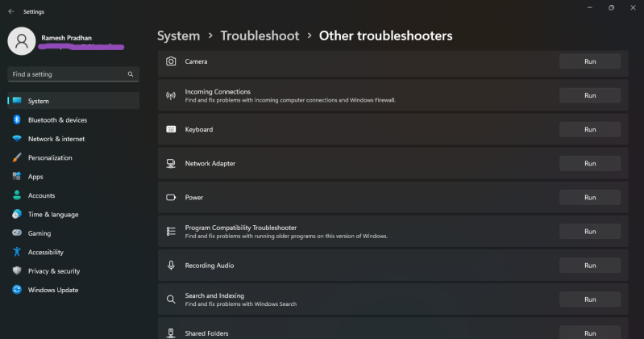
Task: Click the Camera row label
Action: coord(196,61)
